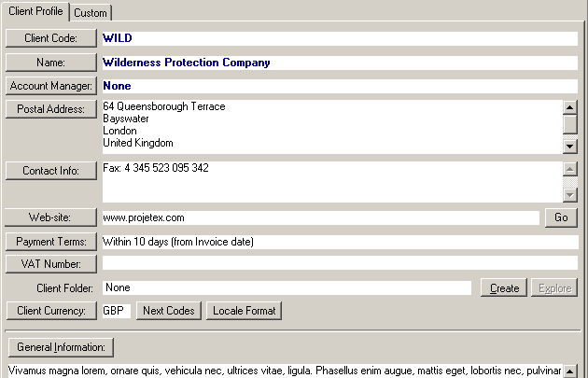Screen dimensions: 588x378
Task: Choose the Client Currency button
Action: [x=50, y=310]
